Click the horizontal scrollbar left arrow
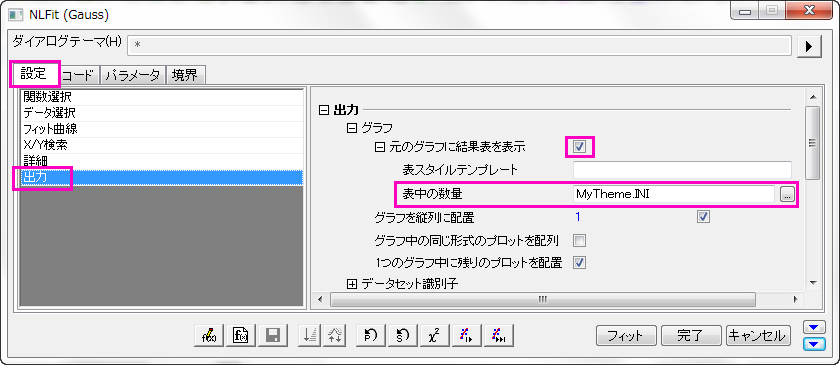840x365 pixels. click(320, 299)
